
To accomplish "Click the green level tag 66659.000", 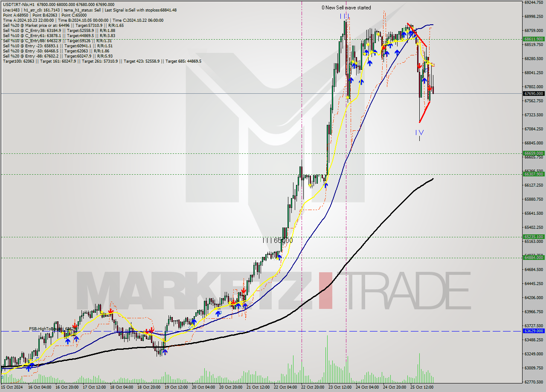I will [x=534, y=153].
